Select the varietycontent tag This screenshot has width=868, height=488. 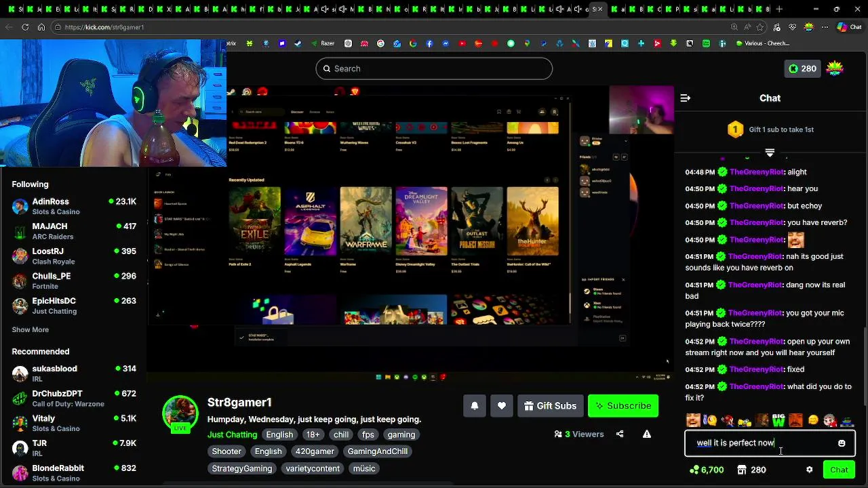click(313, 468)
